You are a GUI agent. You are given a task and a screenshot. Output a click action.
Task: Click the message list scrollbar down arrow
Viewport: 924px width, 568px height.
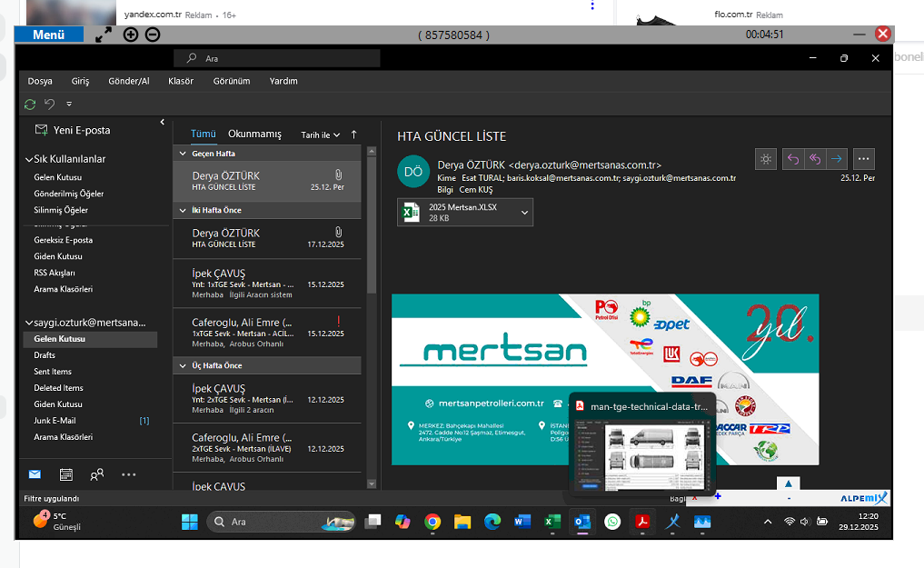tap(372, 484)
